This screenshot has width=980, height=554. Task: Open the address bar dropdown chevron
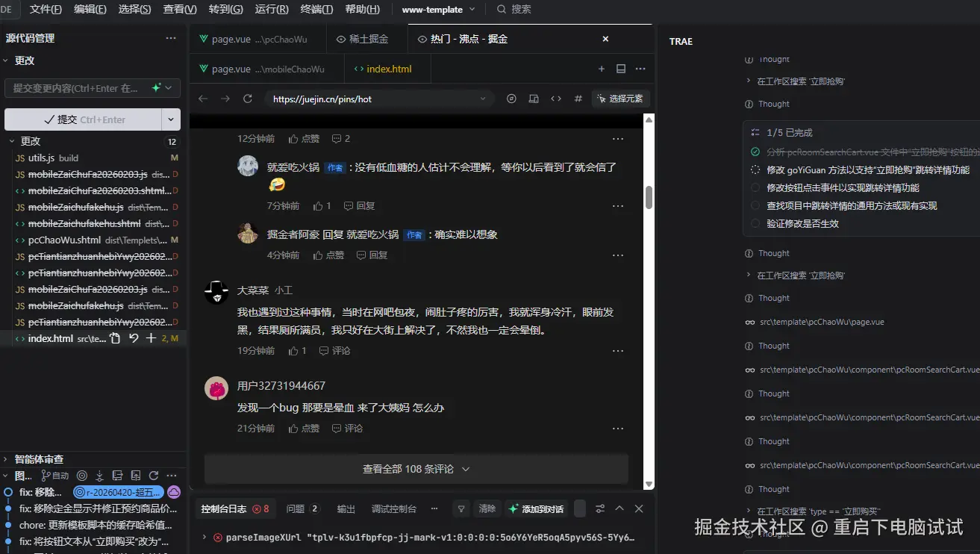(x=483, y=98)
